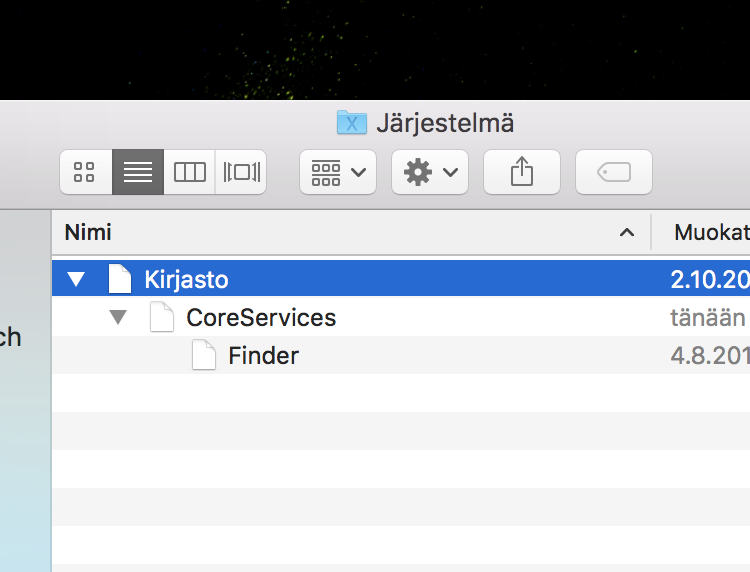Click the Järjestelmä window title text
Viewport: 750px width, 572px height.
point(445,124)
